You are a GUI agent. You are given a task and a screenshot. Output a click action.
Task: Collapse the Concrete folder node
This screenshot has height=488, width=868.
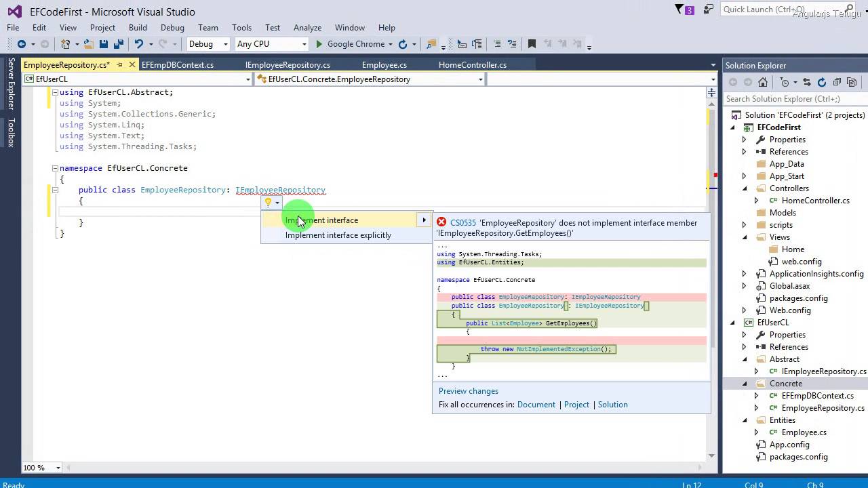pyautogui.click(x=745, y=384)
